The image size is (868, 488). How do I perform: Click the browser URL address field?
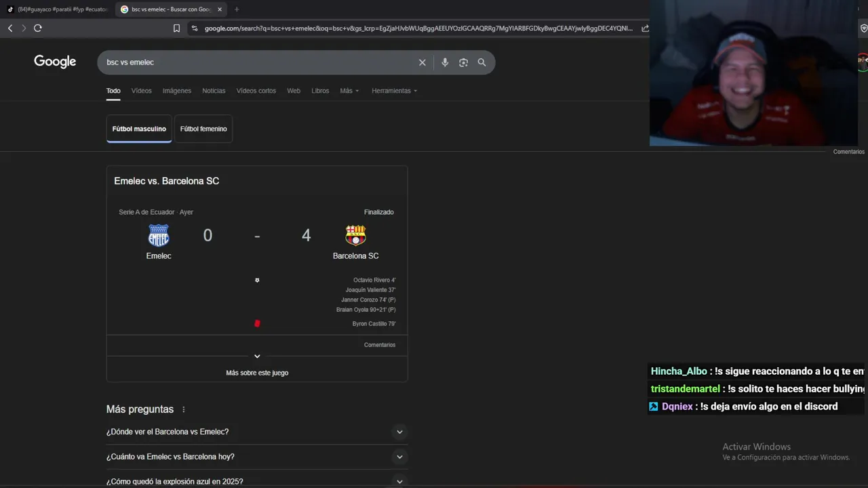click(418, 28)
